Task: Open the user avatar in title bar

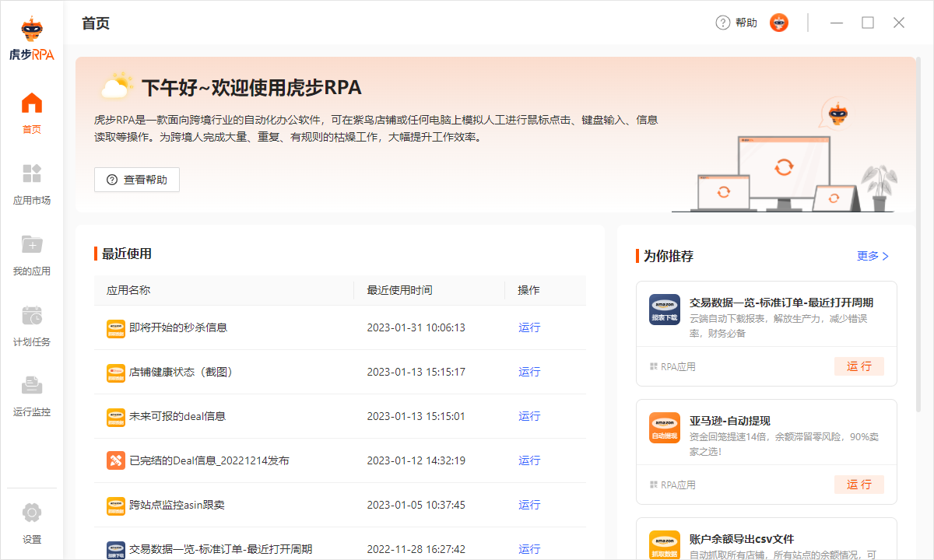Action: [x=779, y=23]
